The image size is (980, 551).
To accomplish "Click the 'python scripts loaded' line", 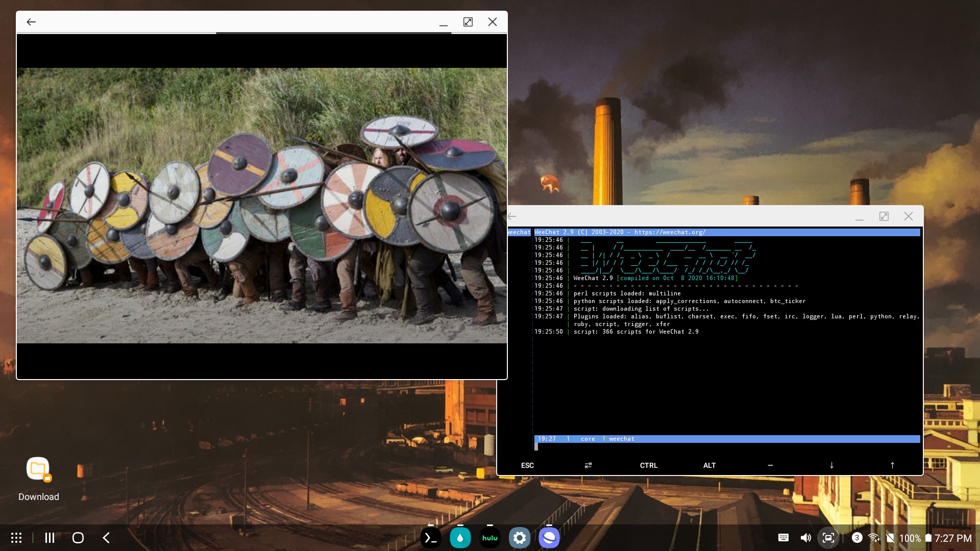I will [689, 301].
